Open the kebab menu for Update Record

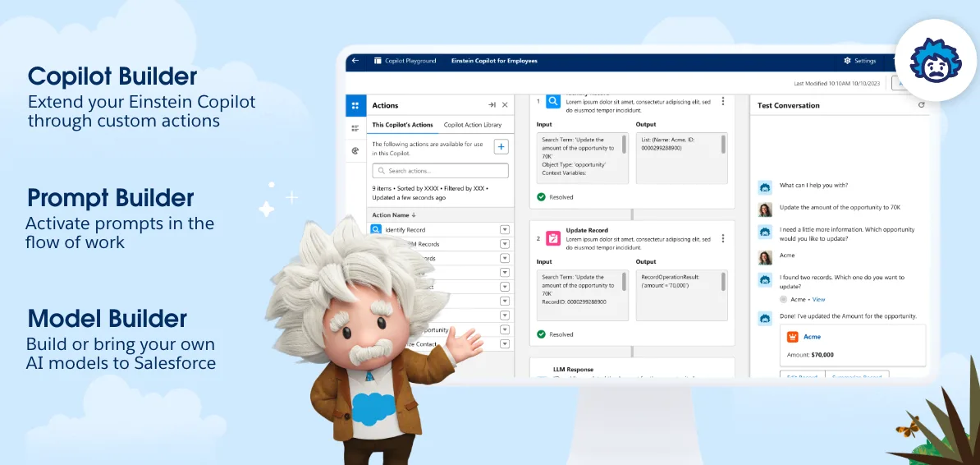723,238
